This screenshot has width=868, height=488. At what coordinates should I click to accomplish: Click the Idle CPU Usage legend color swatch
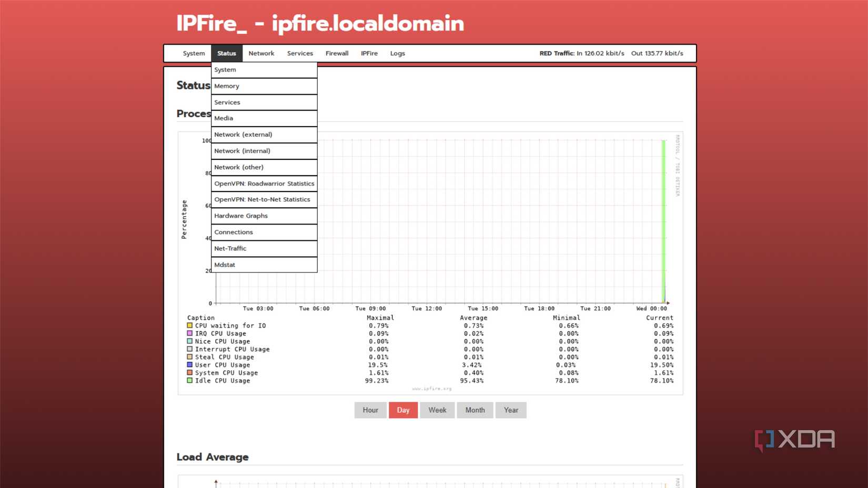[189, 380]
